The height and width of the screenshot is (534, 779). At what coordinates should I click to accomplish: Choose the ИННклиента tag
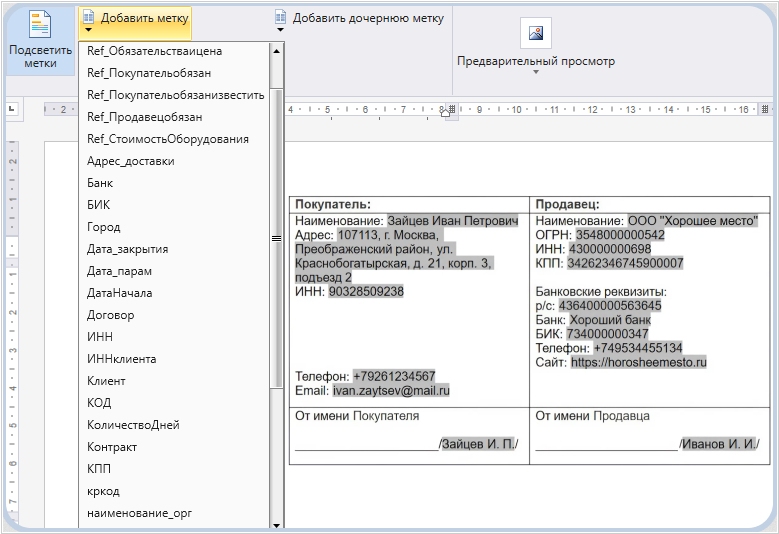121,359
